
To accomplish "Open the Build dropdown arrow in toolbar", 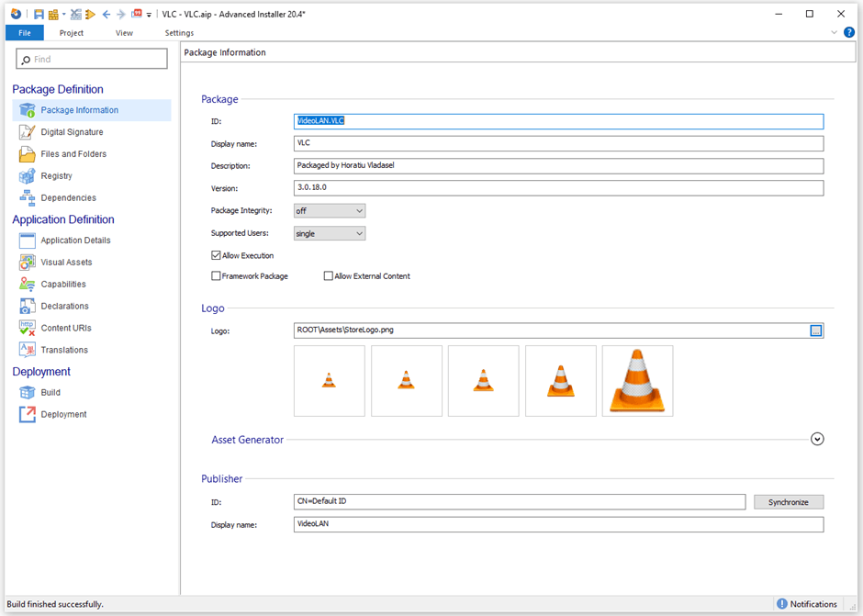I will tap(64, 15).
